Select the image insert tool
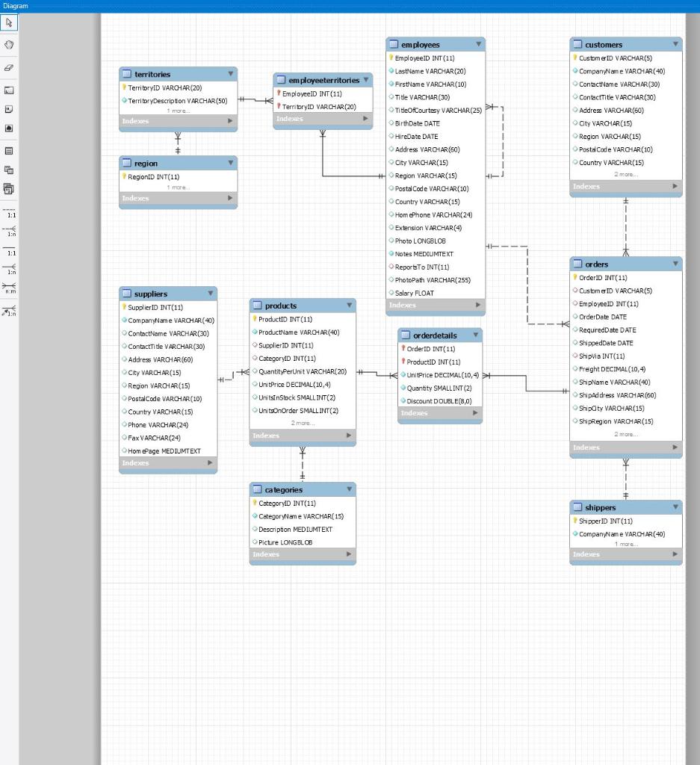This screenshot has width=700, height=765. 9,128
